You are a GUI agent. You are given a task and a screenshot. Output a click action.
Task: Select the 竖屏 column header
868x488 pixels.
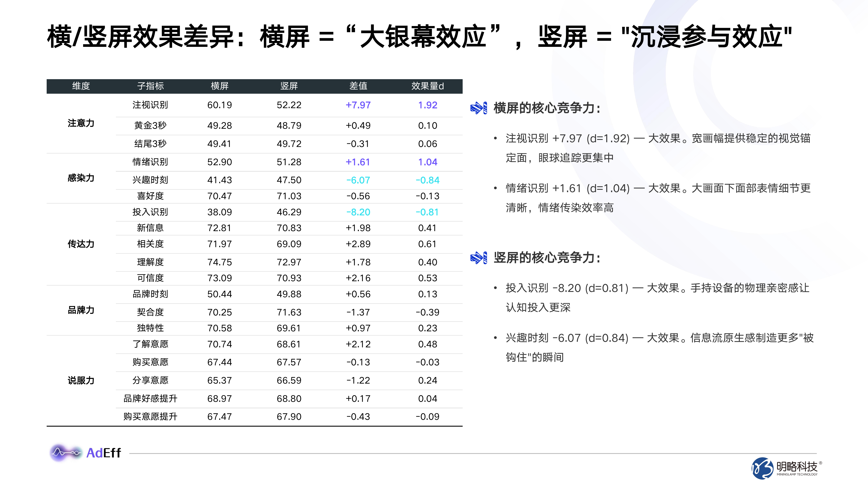(289, 86)
